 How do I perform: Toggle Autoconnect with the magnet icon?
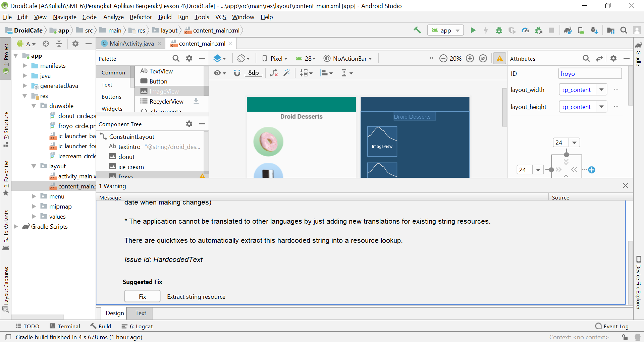237,73
